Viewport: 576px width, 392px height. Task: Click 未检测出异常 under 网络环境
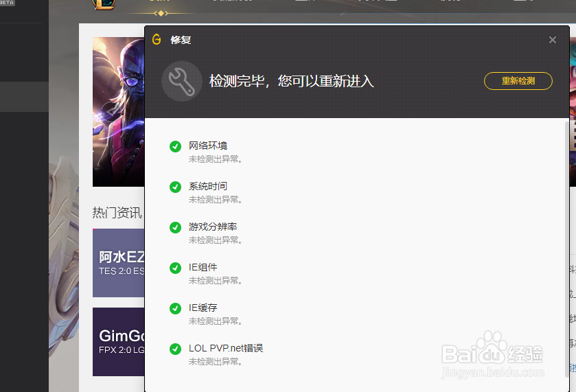(215, 159)
